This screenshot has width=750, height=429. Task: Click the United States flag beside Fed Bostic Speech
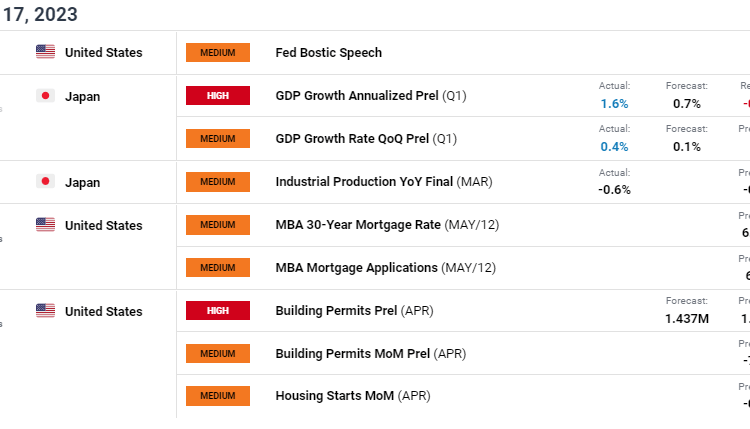45,52
